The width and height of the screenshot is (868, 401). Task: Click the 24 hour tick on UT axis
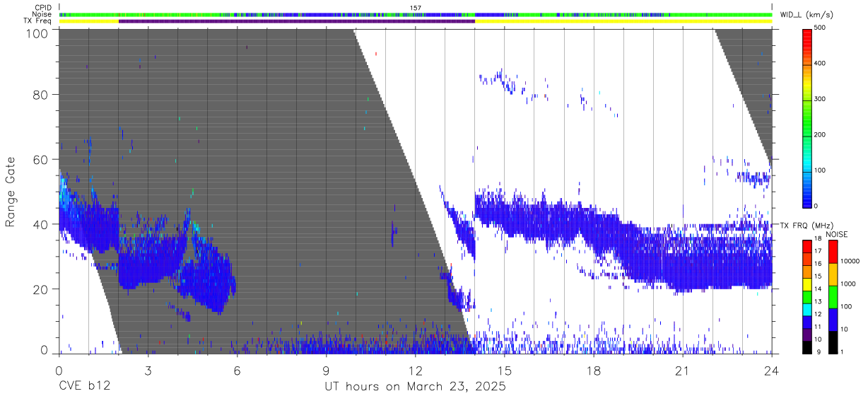pos(772,371)
